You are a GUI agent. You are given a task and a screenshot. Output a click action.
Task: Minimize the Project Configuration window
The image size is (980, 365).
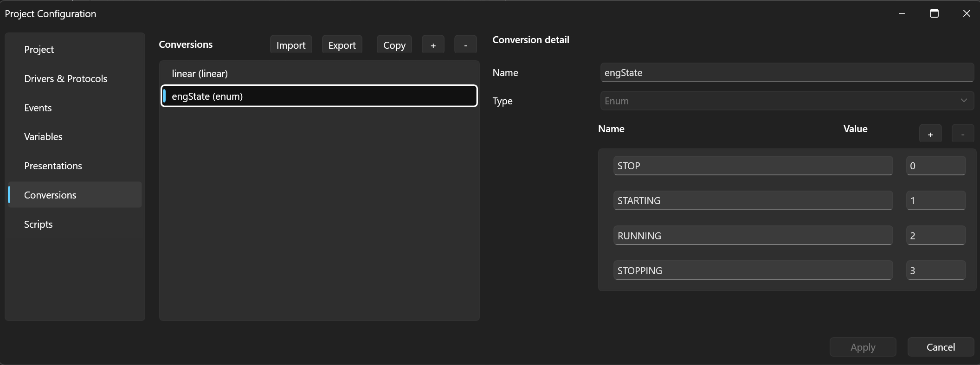click(x=902, y=13)
